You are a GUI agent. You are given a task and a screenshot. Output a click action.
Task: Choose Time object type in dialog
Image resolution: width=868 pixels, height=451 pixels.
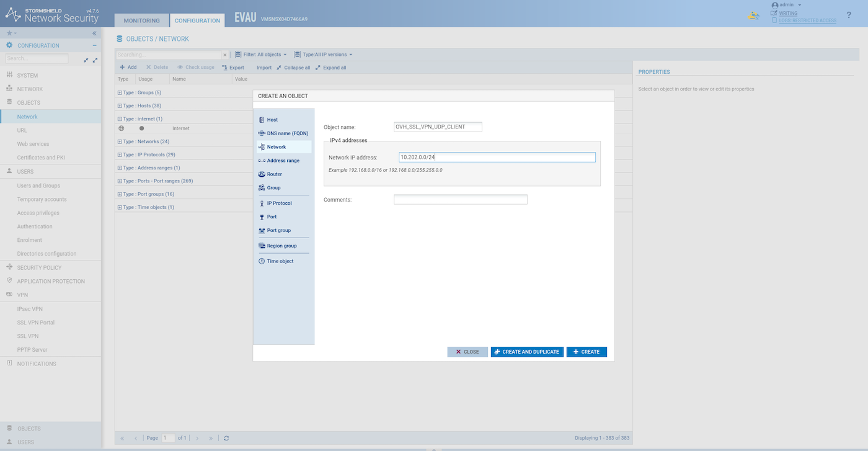pos(280,261)
